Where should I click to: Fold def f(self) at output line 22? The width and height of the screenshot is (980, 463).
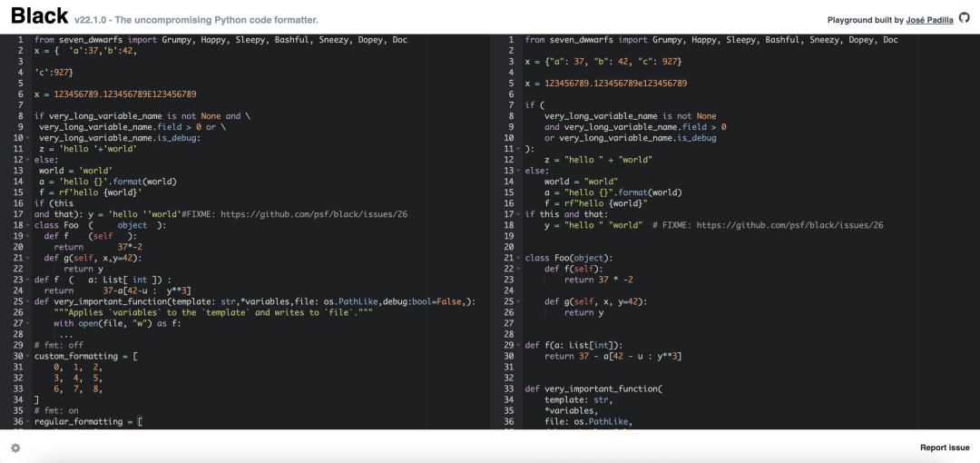coord(517,269)
